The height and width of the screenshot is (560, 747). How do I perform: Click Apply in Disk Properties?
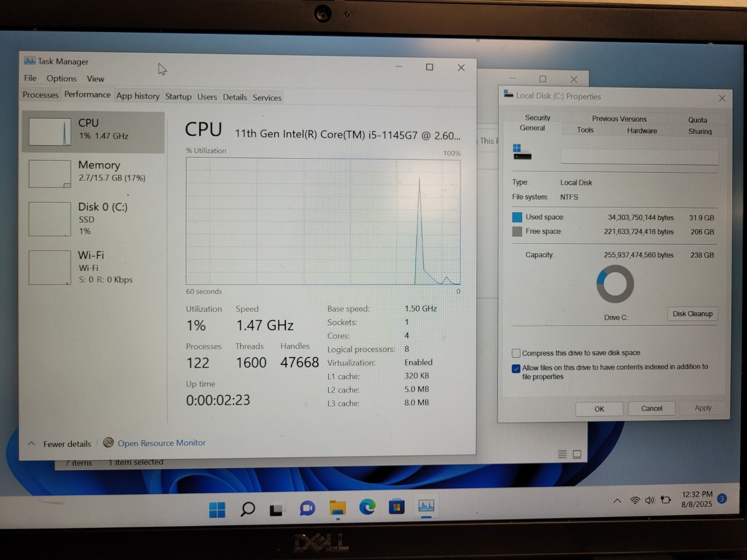pos(703,408)
